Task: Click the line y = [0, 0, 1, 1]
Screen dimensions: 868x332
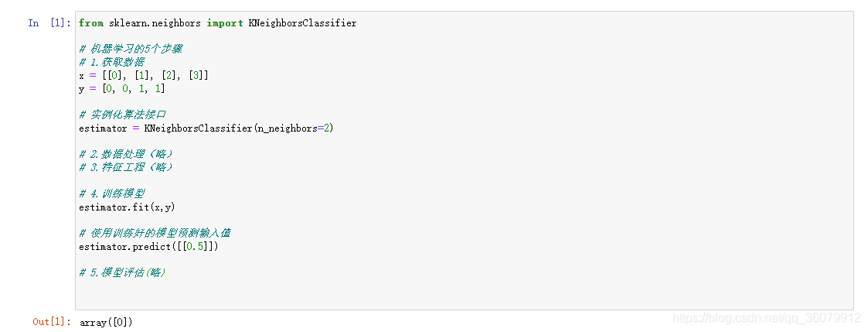Action: (122, 89)
